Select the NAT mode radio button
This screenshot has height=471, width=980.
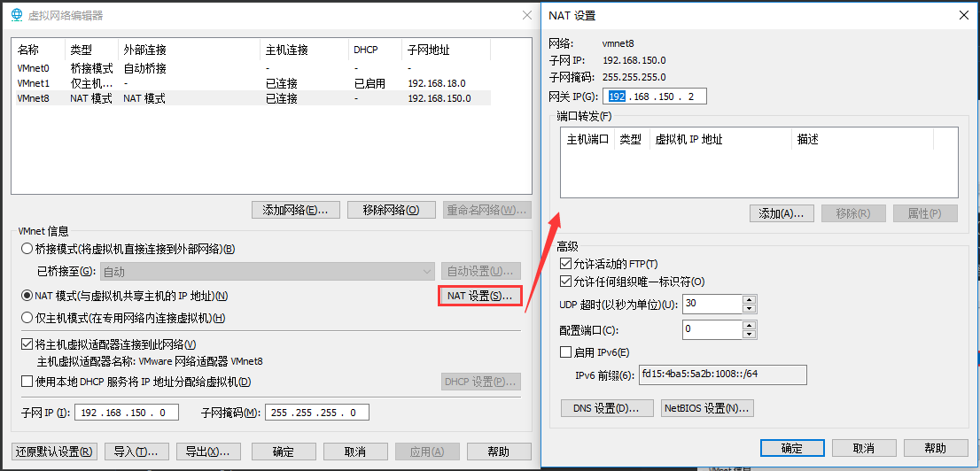(x=27, y=296)
